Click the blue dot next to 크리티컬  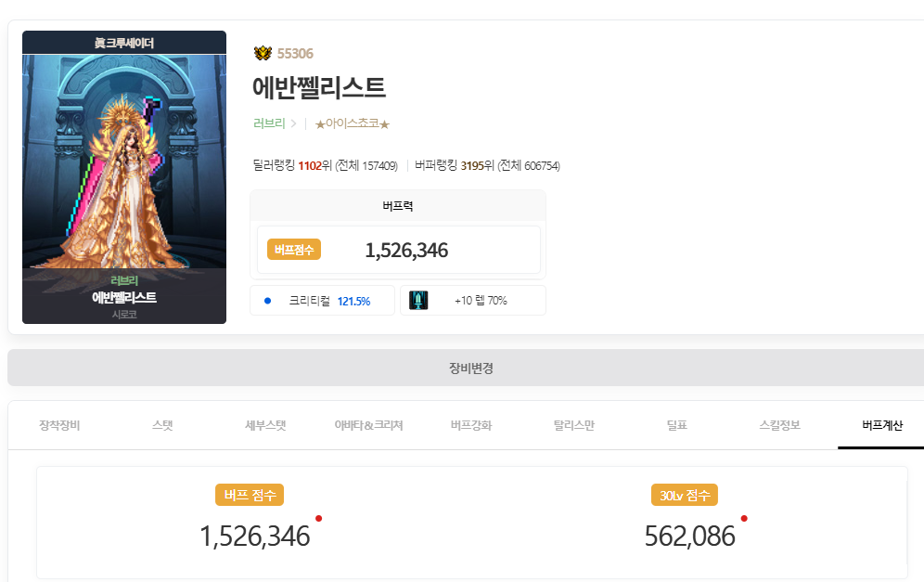tap(267, 301)
